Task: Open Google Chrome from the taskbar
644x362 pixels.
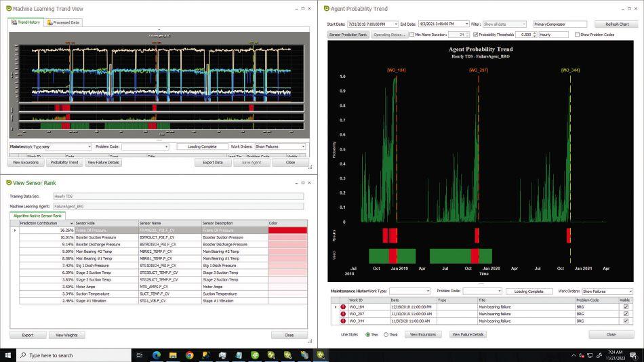Action: click(189, 355)
